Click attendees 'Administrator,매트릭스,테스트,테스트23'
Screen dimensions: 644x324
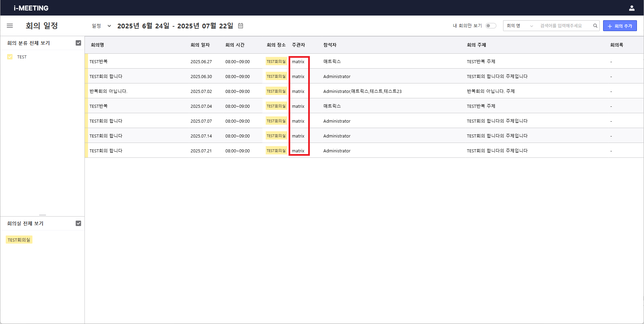[362, 91]
